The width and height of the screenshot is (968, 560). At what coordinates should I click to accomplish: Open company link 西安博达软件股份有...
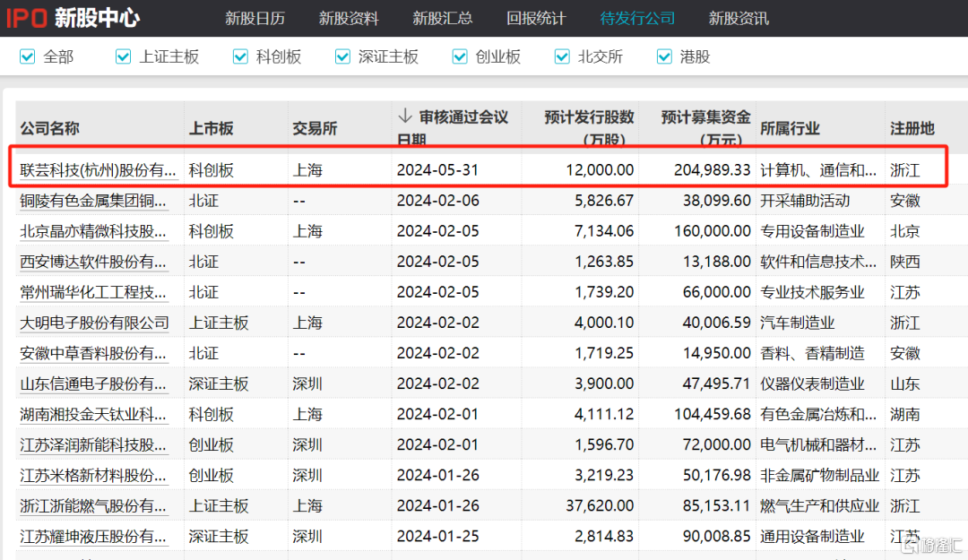(x=93, y=262)
